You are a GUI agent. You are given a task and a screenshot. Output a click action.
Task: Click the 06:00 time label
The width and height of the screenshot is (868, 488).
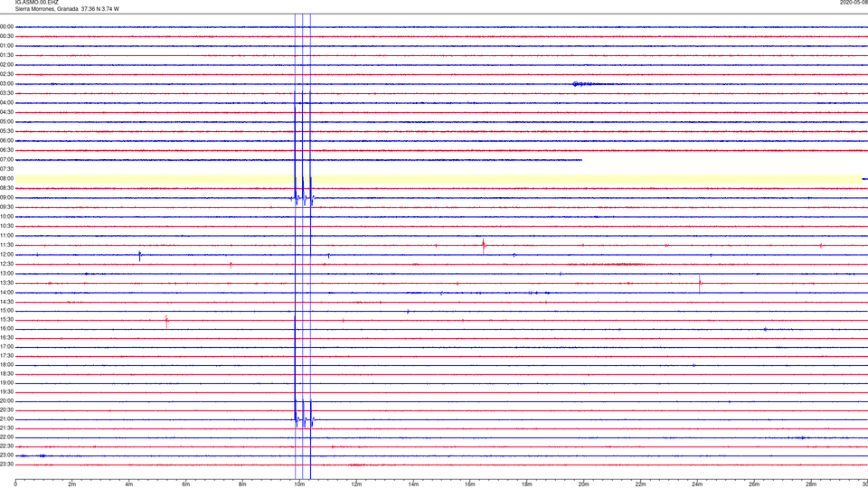pos(6,141)
